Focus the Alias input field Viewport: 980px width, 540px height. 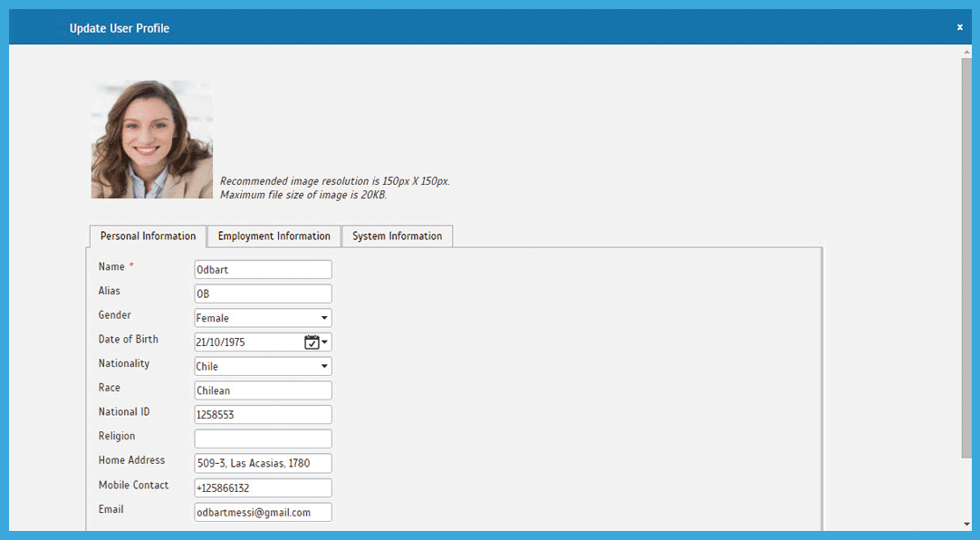click(x=263, y=294)
